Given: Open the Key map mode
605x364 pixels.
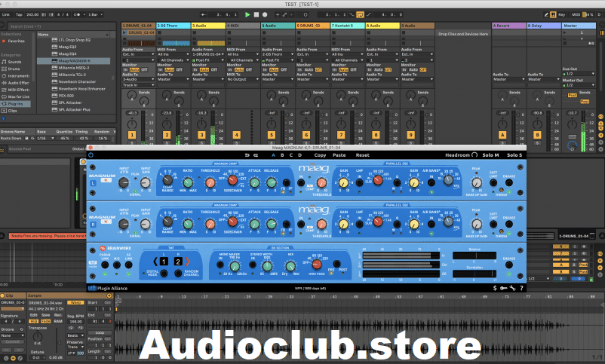Looking at the screenshot, I should pyautogui.click(x=562, y=14).
